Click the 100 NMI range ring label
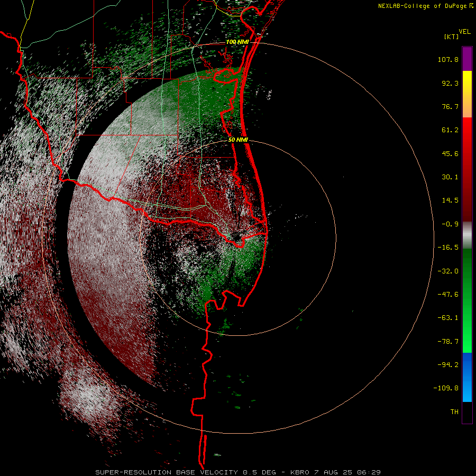The image size is (476, 476). click(x=237, y=42)
